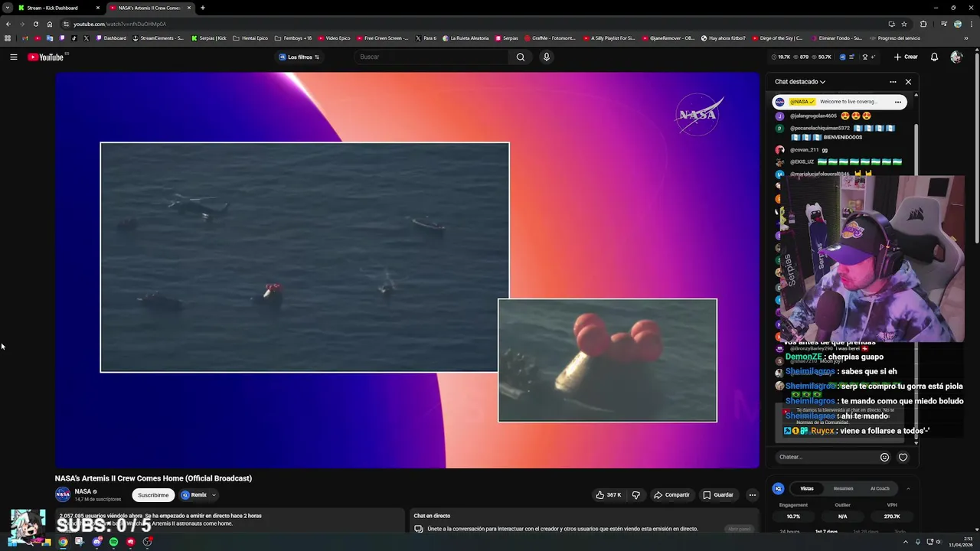Click the search magnifier button
Viewport: 980px width, 551px height.
coord(521,57)
